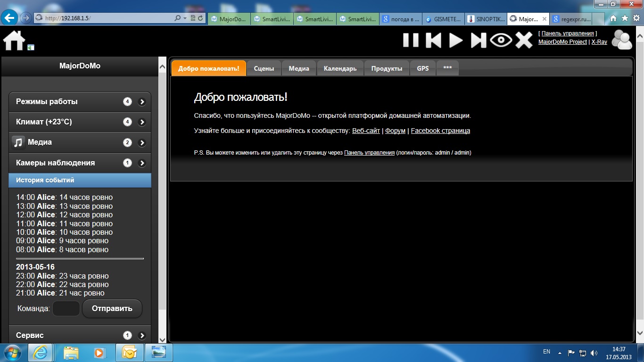
Task: Click the Команда input field
Action: tap(66, 309)
